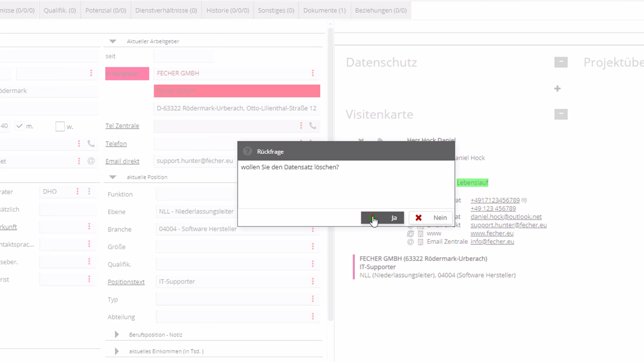Open the three-dot menu in Tel Zentrale row
644x362 pixels.
pos(301,126)
